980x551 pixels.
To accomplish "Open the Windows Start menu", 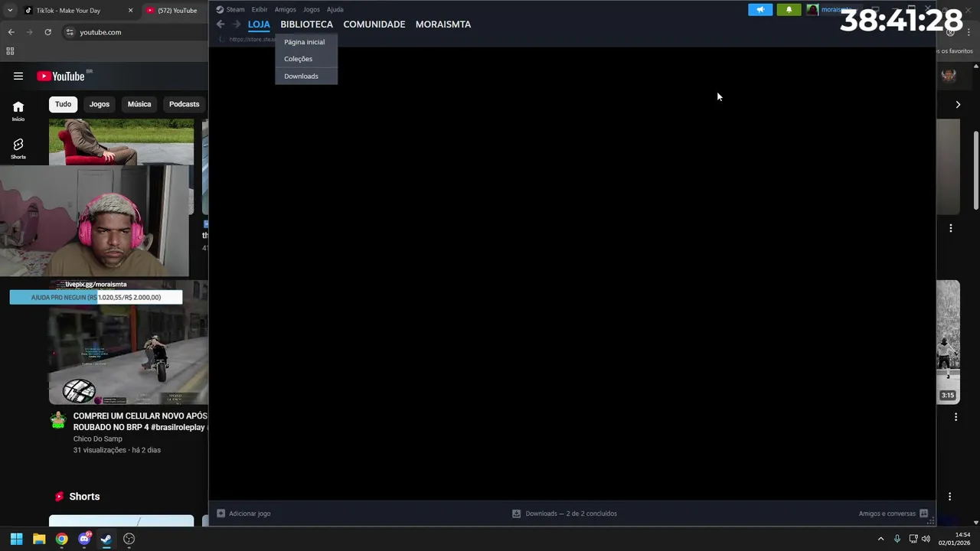I will (x=16, y=539).
